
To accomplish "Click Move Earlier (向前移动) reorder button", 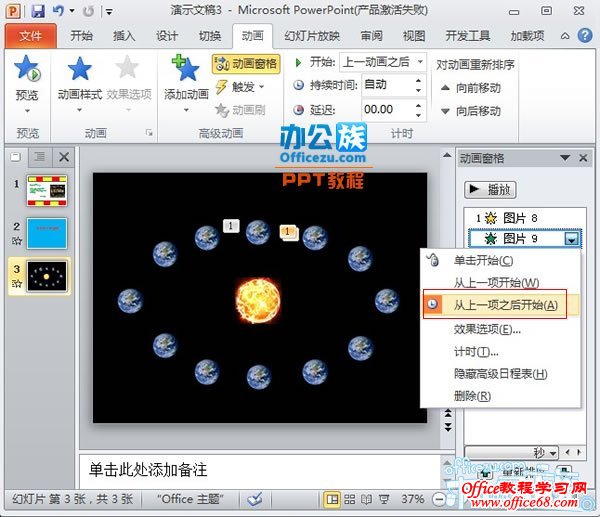I will tap(470, 88).
